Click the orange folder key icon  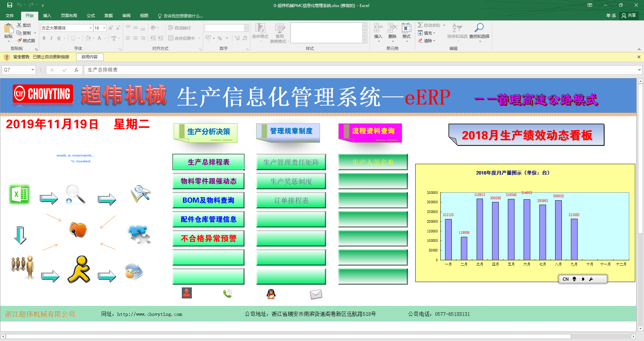point(78,229)
